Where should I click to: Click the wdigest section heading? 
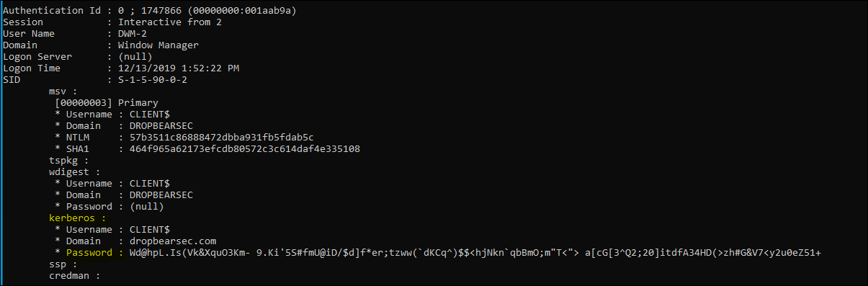(74, 172)
